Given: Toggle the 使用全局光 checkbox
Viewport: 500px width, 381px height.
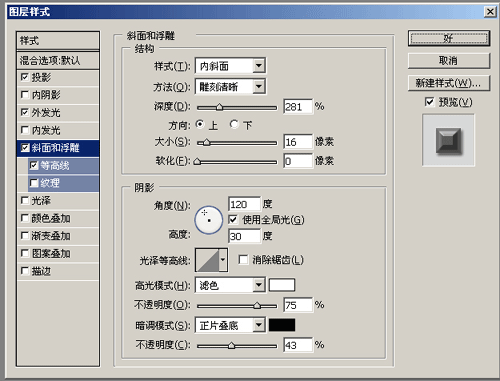Looking at the screenshot, I should (233, 220).
